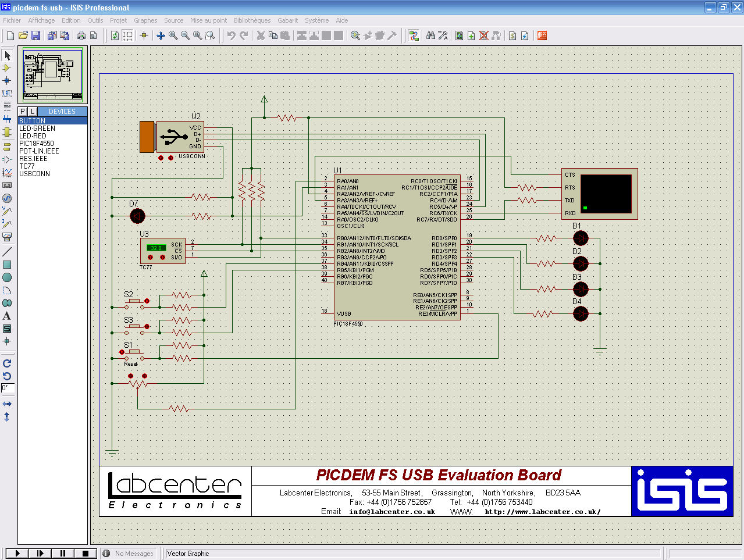The width and height of the screenshot is (744, 560).
Task: Select the 2D graphics box tool
Action: tap(7, 265)
